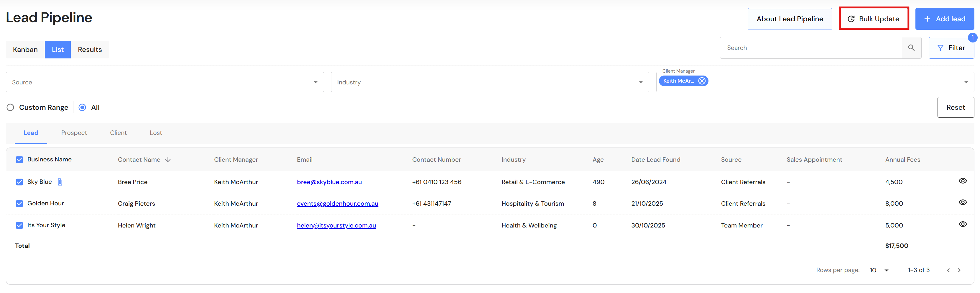
Task: Go to next page of results
Action: coord(959,271)
